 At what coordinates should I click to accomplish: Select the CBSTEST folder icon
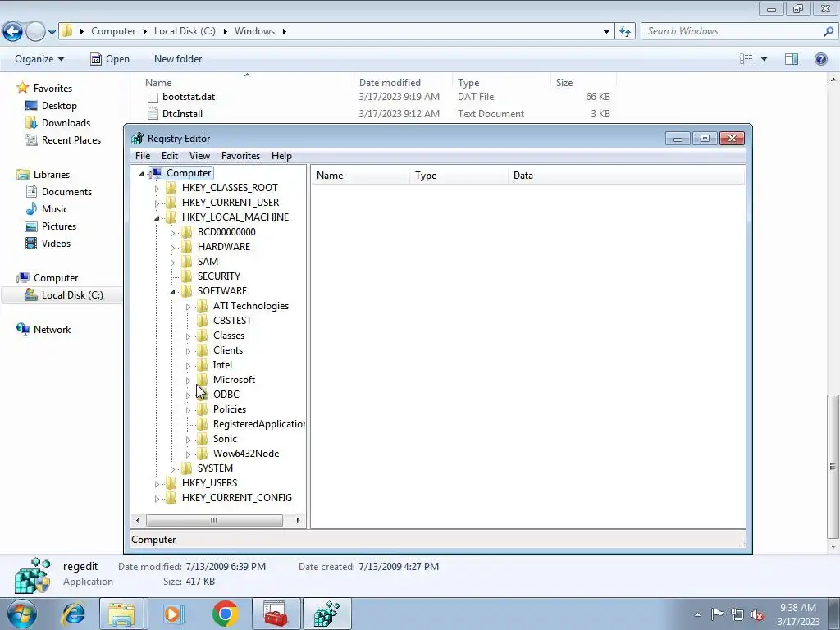tap(202, 321)
